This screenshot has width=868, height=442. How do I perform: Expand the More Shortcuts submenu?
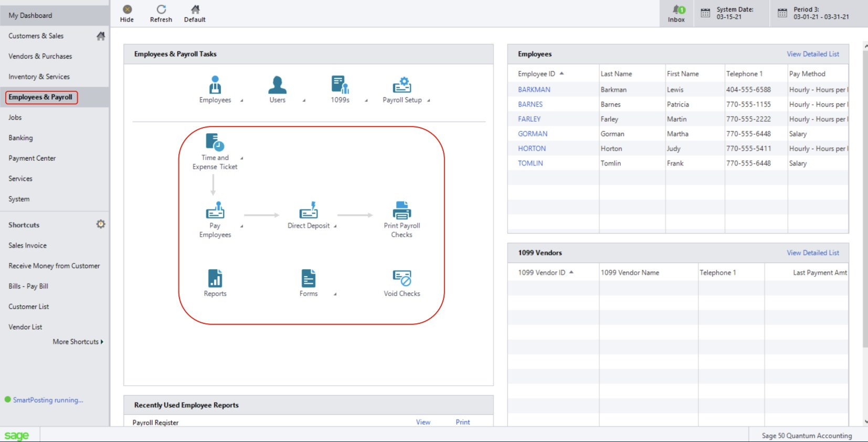coord(78,342)
